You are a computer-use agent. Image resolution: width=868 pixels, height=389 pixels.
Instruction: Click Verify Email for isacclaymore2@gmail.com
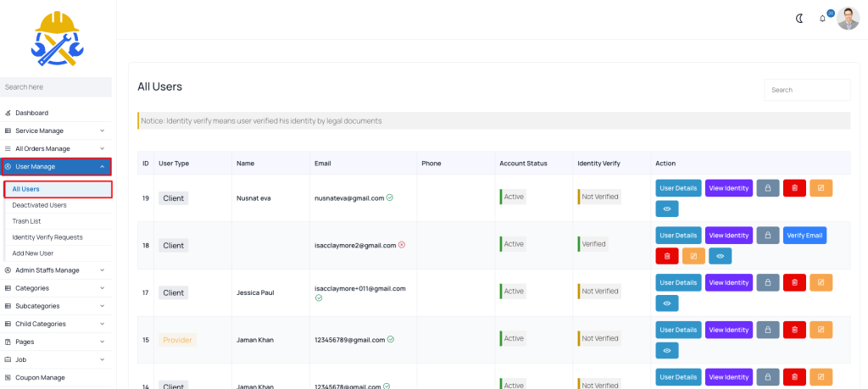(805, 235)
